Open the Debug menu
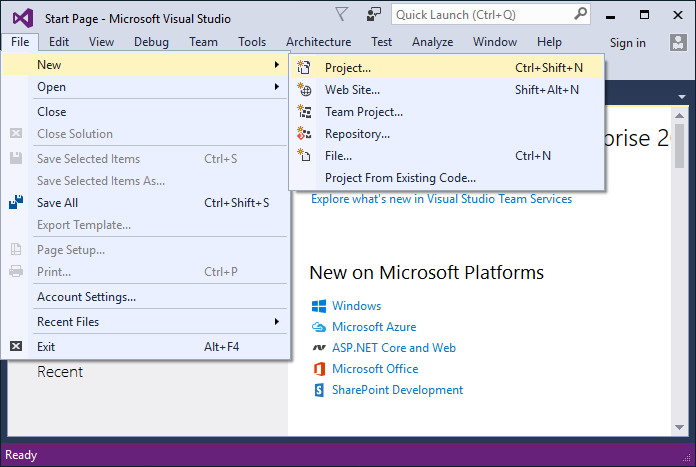The width and height of the screenshot is (696, 467). (151, 42)
